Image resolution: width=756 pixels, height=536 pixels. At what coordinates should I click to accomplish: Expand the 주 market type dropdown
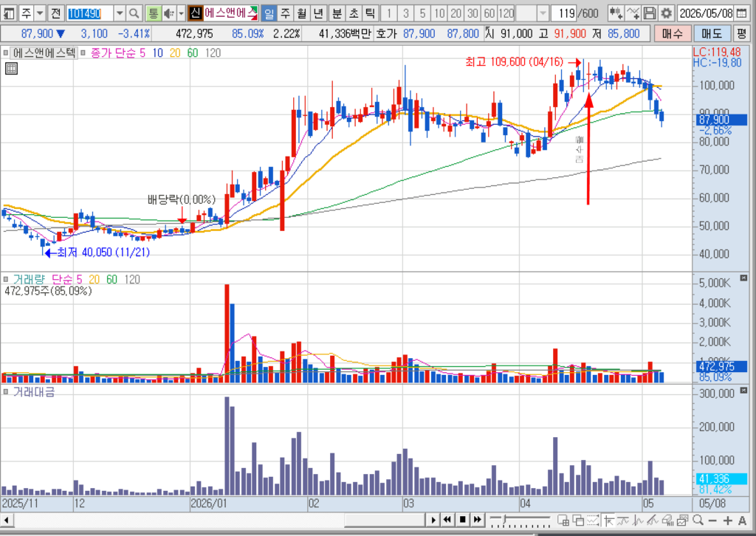click(x=41, y=13)
